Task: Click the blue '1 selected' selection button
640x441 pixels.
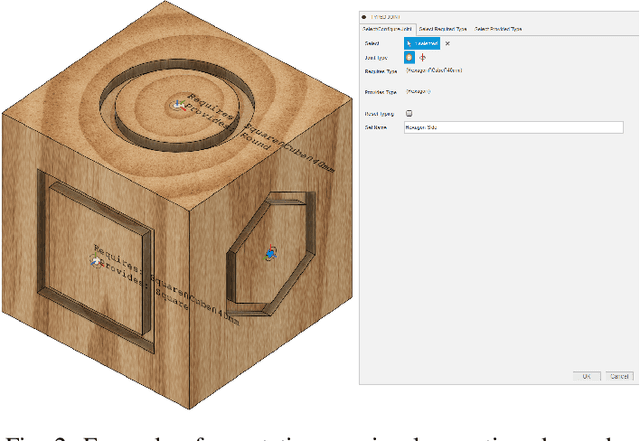Action: (x=421, y=43)
